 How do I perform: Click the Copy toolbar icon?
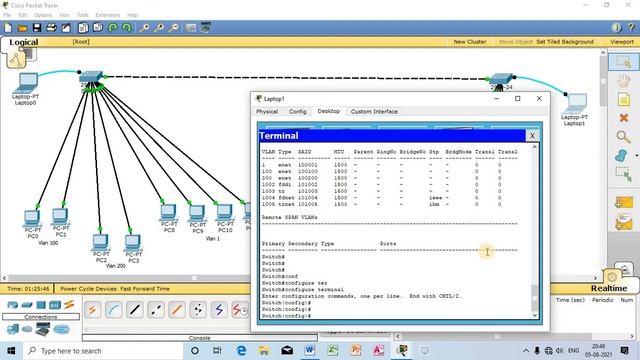[83, 28]
